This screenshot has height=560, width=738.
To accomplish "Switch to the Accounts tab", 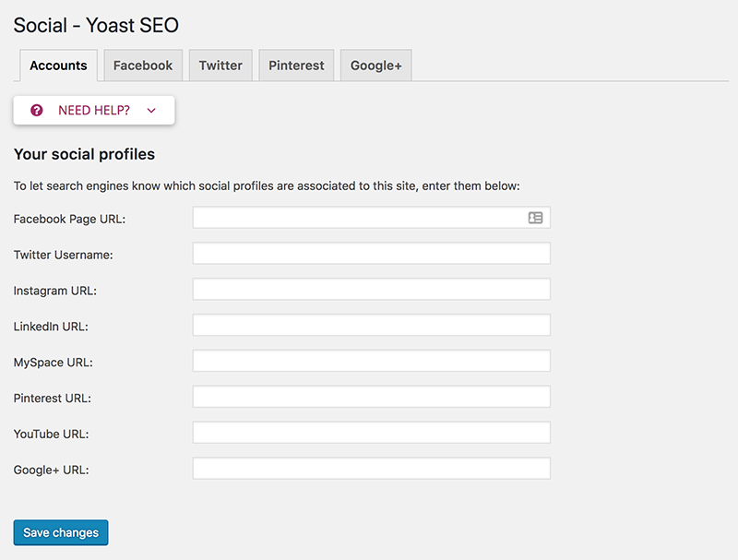I will click(x=58, y=66).
